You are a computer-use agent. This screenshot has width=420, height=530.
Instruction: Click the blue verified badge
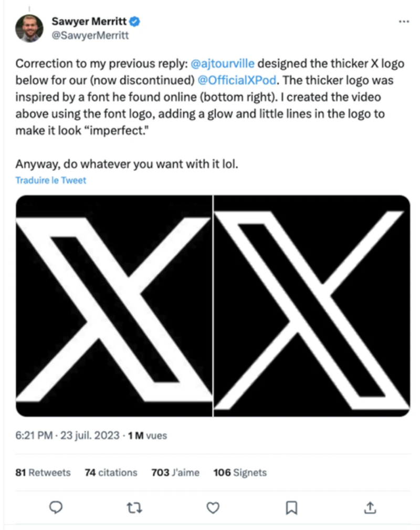coord(135,22)
